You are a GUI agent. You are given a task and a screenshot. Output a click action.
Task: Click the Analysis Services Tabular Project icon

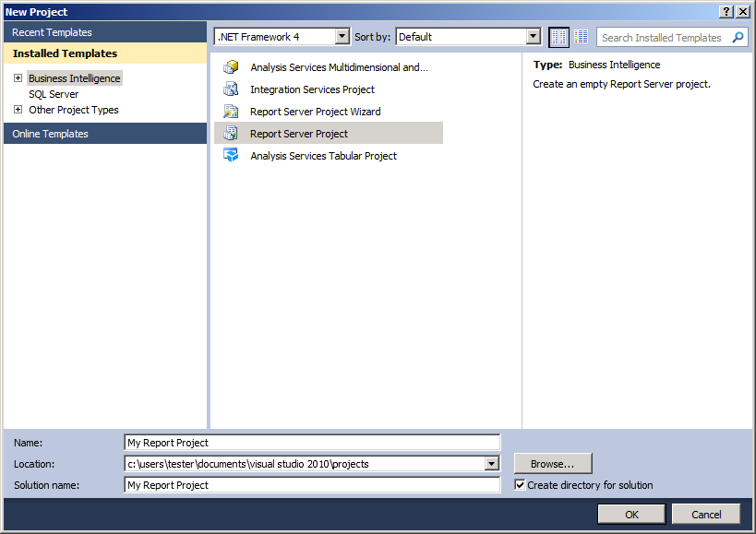click(x=231, y=156)
